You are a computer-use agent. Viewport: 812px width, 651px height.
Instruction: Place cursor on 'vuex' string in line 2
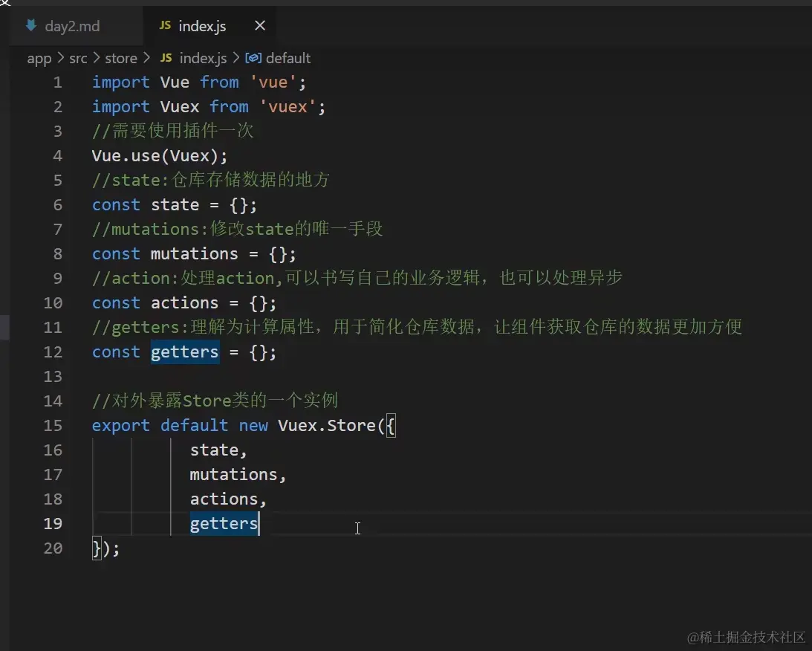(x=288, y=107)
